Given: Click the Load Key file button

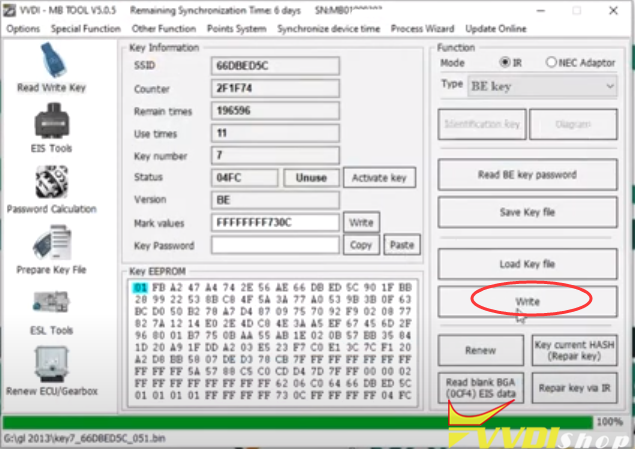Looking at the screenshot, I should click(527, 264).
